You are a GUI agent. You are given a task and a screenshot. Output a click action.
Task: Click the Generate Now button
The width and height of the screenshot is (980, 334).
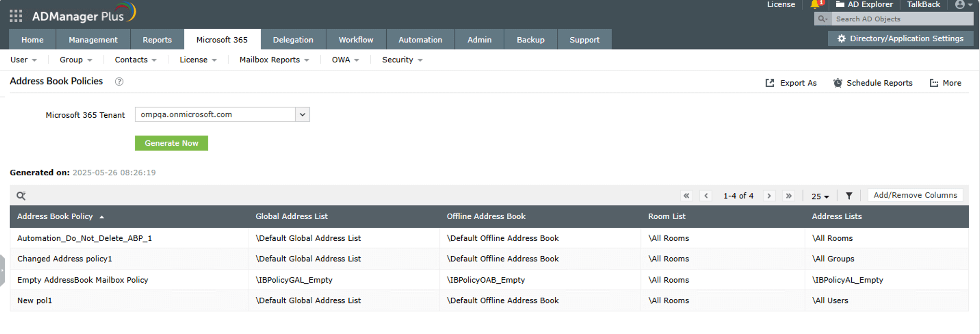[171, 143]
